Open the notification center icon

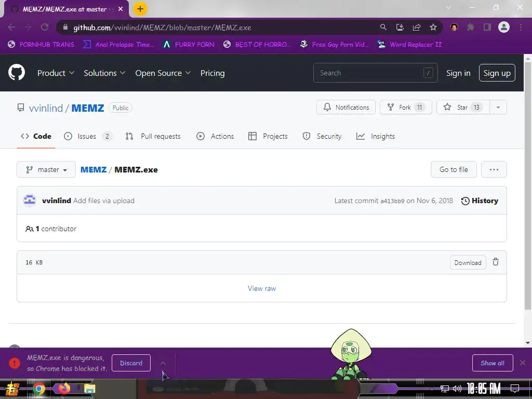click(x=515, y=389)
